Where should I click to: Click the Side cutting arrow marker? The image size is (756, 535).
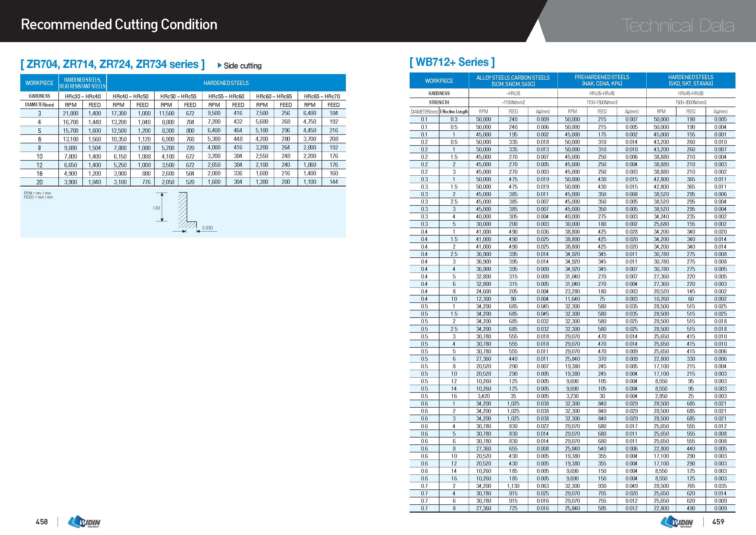click(x=219, y=65)
